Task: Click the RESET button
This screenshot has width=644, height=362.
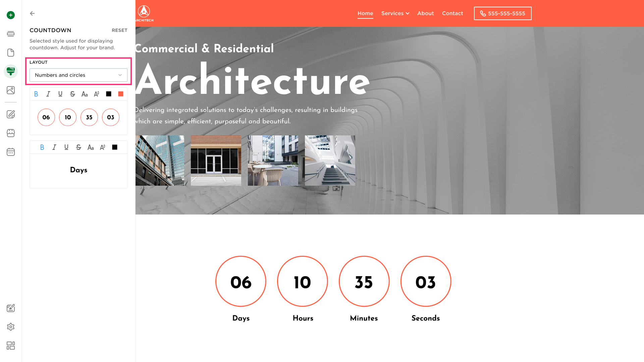Action: click(x=119, y=30)
